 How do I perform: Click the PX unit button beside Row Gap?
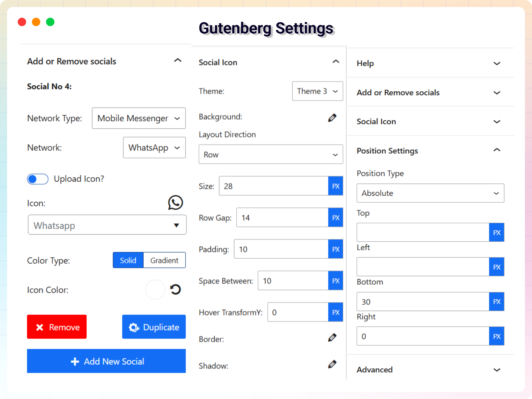tap(335, 217)
